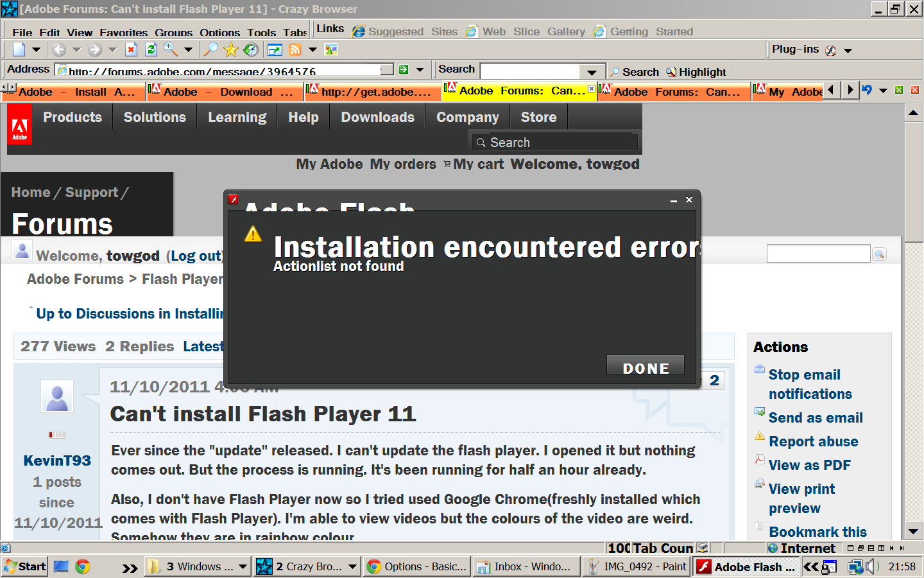Click the forum search magnifier button
This screenshot has height=578, width=924.
pyautogui.click(x=880, y=254)
